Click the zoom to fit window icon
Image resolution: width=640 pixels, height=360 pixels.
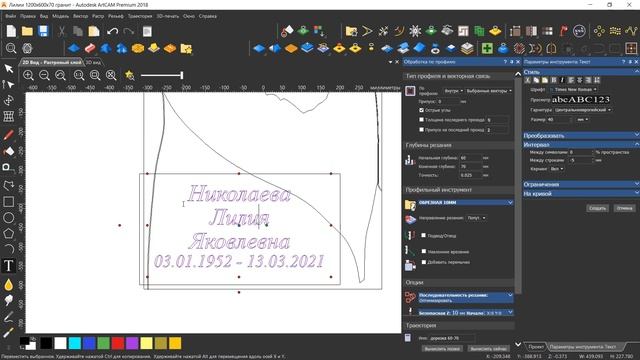[111, 75]
